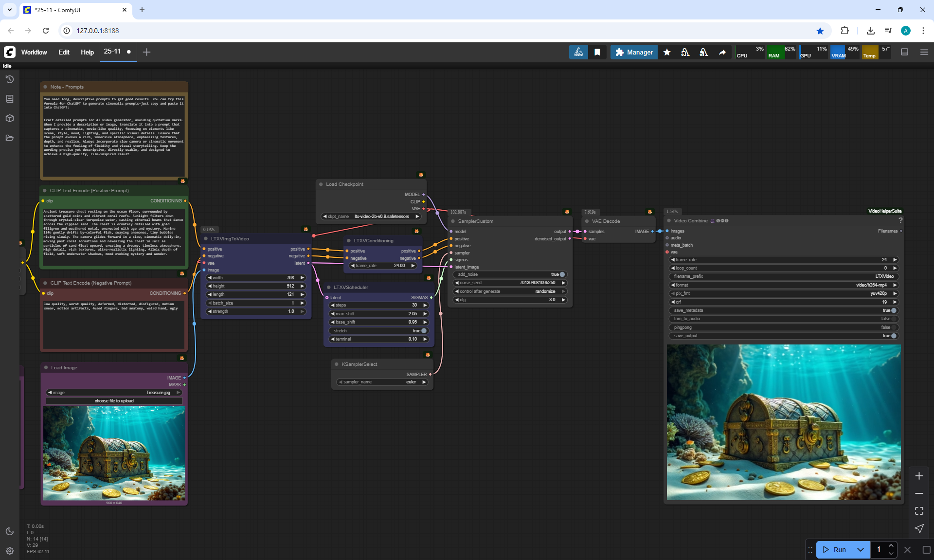Screen dimensions: 934x560
Task: Open the Workflow menu
Action: point(34,52)
